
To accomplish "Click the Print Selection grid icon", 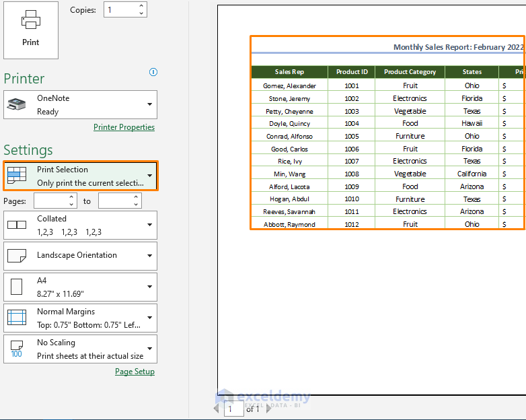I will click(16, 176).
